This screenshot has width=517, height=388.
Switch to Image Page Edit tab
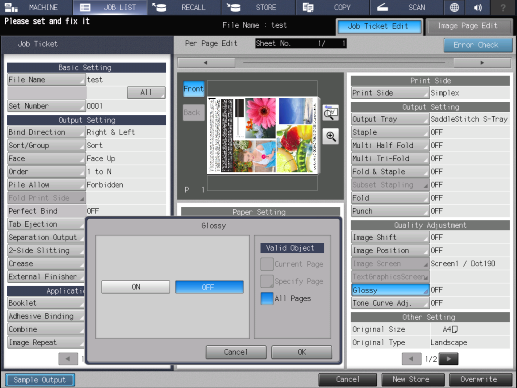[x=468, y=26]
